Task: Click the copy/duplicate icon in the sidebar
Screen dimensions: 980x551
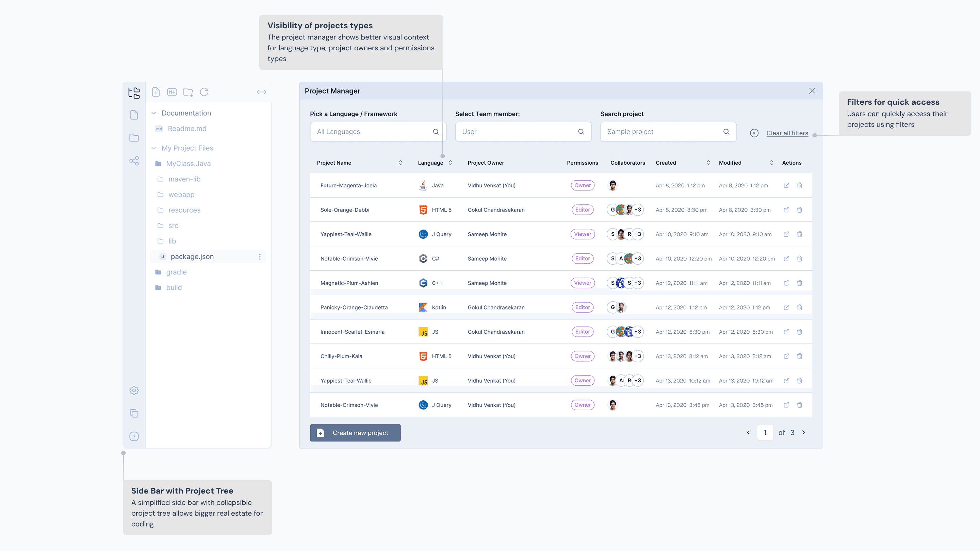Action: pyautogui.click(x=134, y=413)
